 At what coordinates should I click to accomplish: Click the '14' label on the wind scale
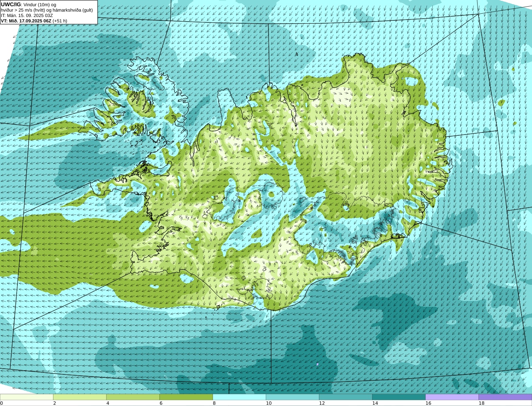(375, 403)
